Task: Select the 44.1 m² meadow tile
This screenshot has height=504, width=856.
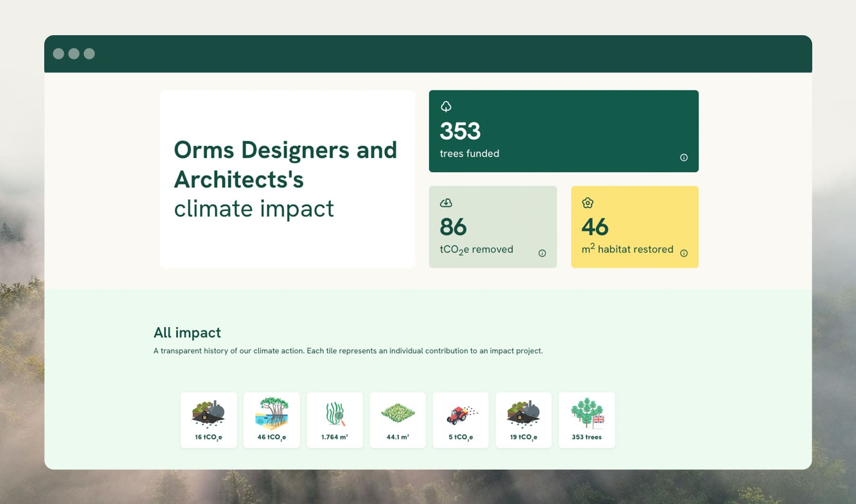Action: (398, 420)
